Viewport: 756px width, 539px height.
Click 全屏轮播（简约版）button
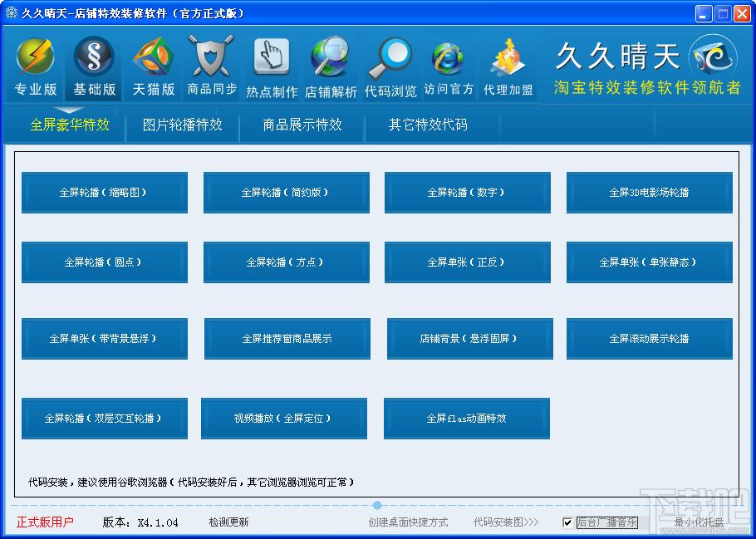tap(287, 193)
